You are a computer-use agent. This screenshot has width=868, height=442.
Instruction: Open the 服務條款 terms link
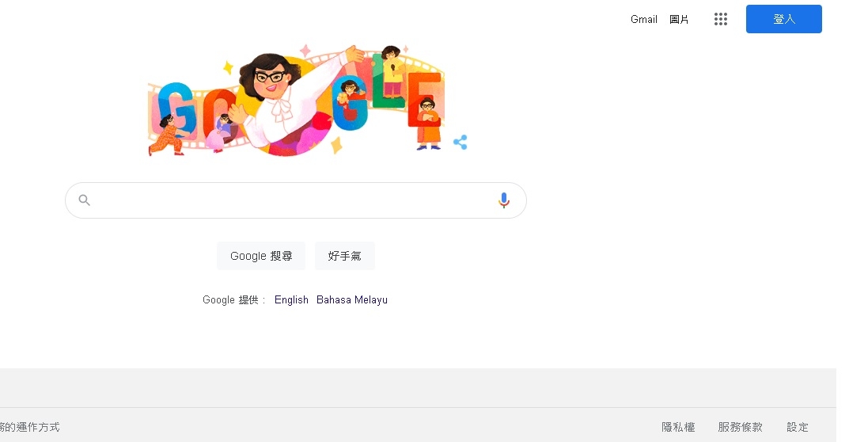(740, 427)
